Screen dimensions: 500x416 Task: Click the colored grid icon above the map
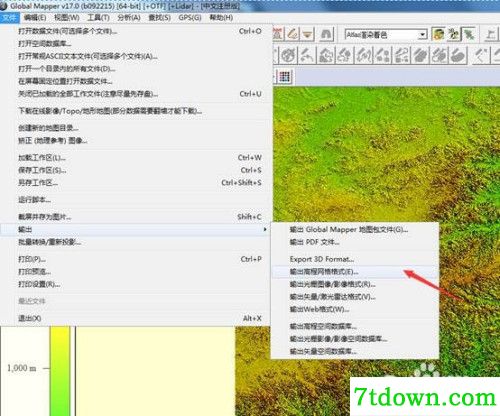pos(284,77)
